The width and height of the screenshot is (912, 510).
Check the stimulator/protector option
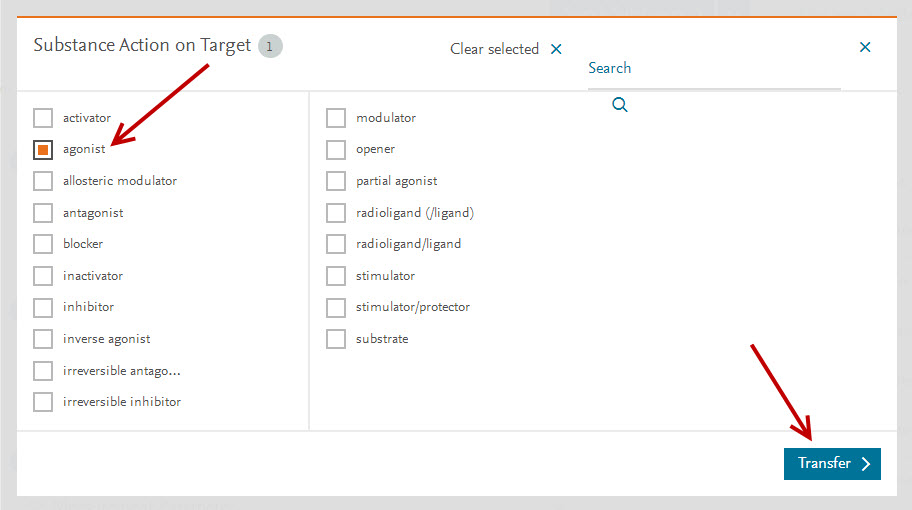click(x=336, y=307)
